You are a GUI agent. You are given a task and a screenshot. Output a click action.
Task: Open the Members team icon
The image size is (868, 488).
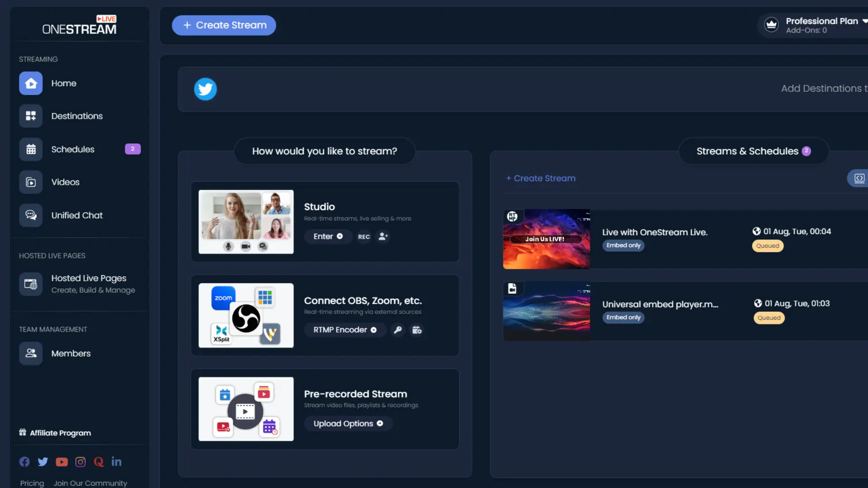click(31, 353)
